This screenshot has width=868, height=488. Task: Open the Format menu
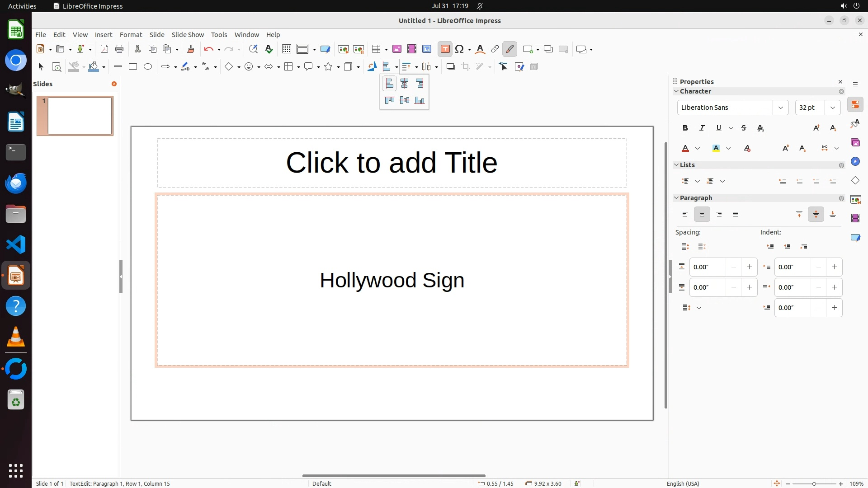(131, 35)
